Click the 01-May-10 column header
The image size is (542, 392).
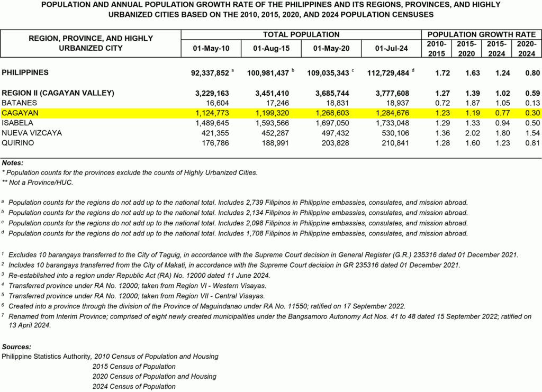pyautogui.click(x=211, y=49)
